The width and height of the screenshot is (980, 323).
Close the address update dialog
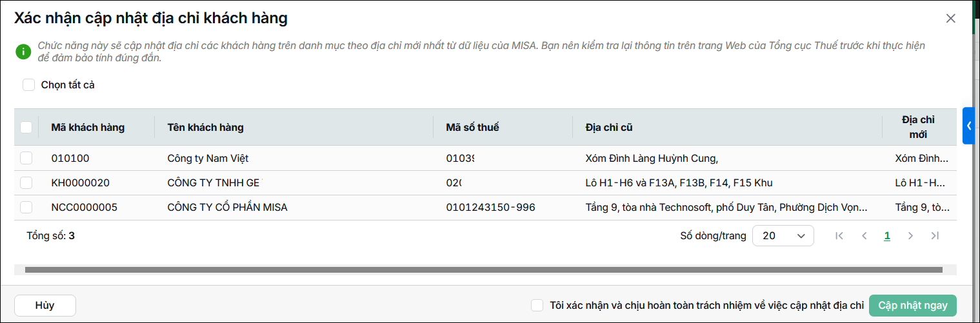pos(950,19)
